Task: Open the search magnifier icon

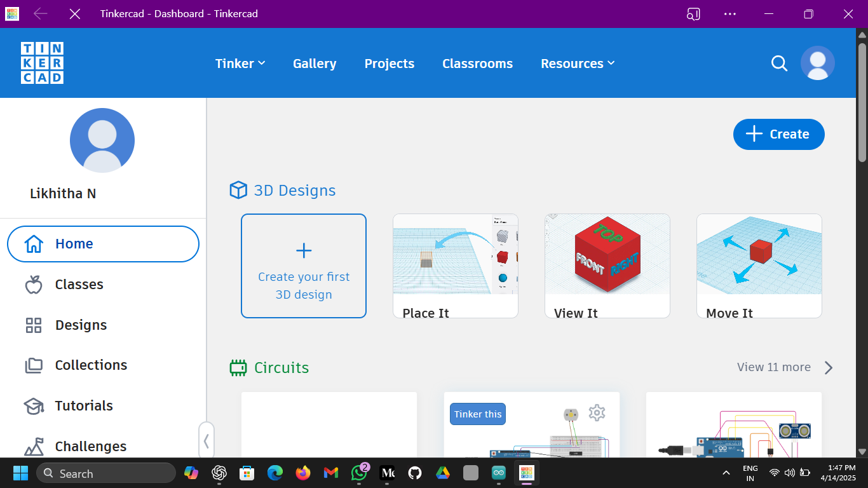Action: (779, 63)
